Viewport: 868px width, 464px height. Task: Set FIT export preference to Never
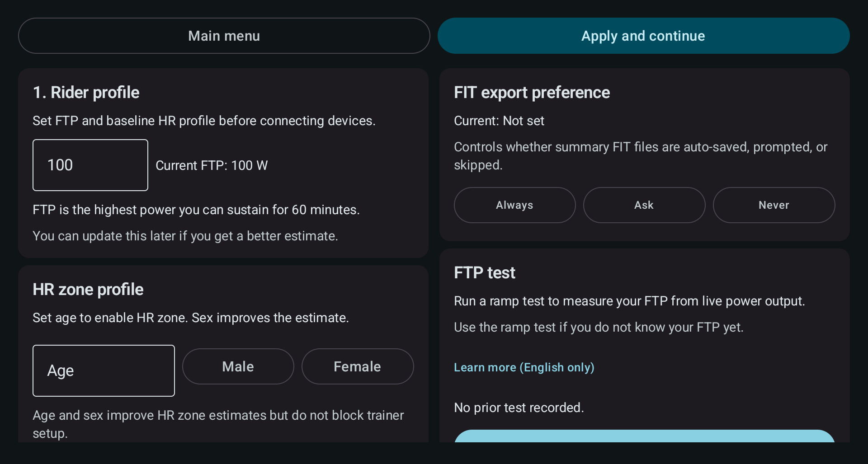tap(774, 205)
